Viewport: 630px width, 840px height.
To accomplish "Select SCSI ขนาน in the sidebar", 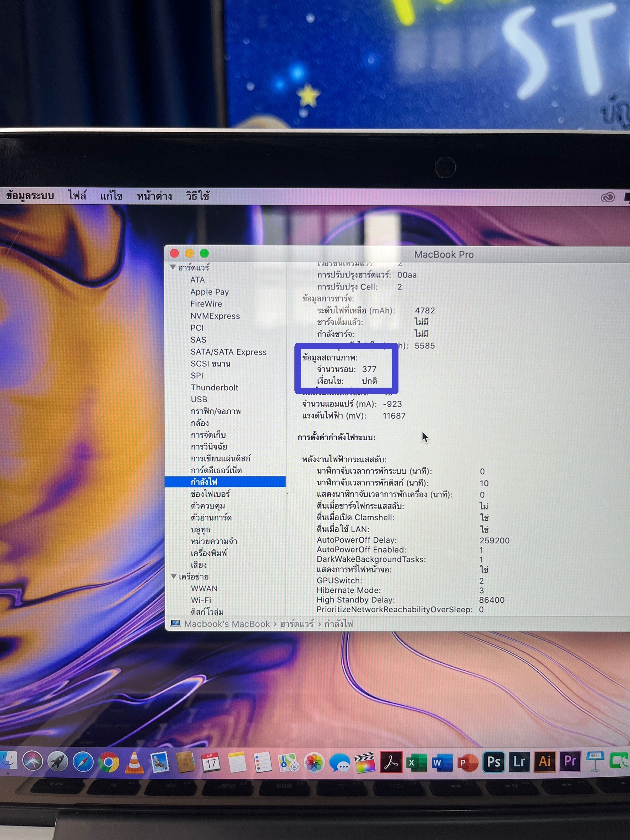I will (210, 364).
